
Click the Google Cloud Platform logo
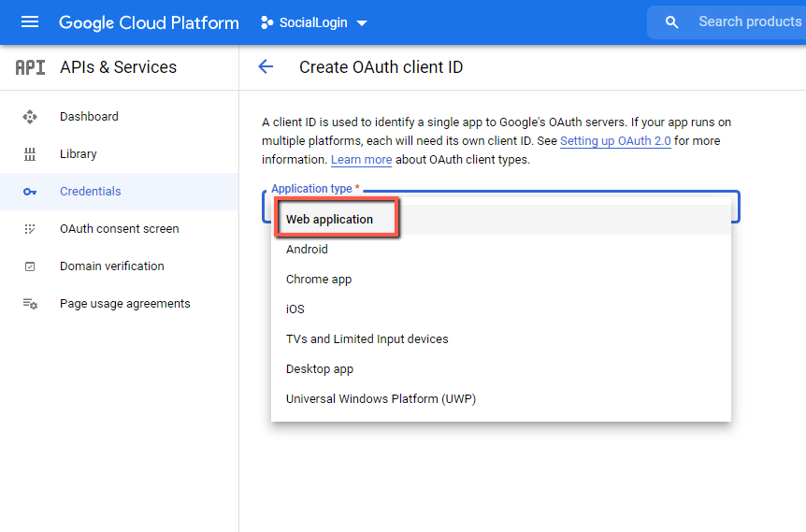pos(149,22)
